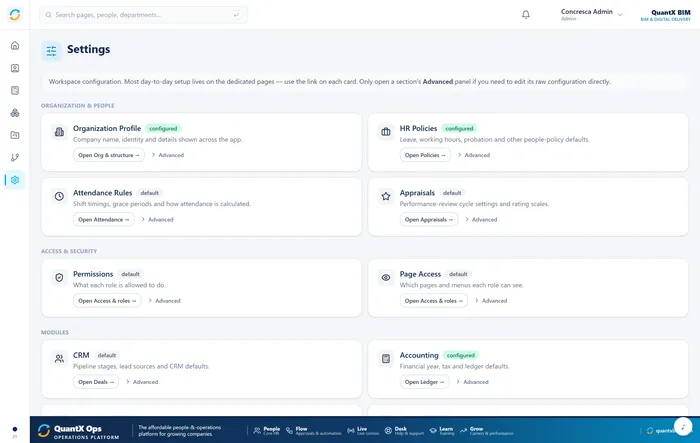This screenshot has height=443, width=700.
Task: Click the configured badge on Accounting
Action: tap(461, 355)
